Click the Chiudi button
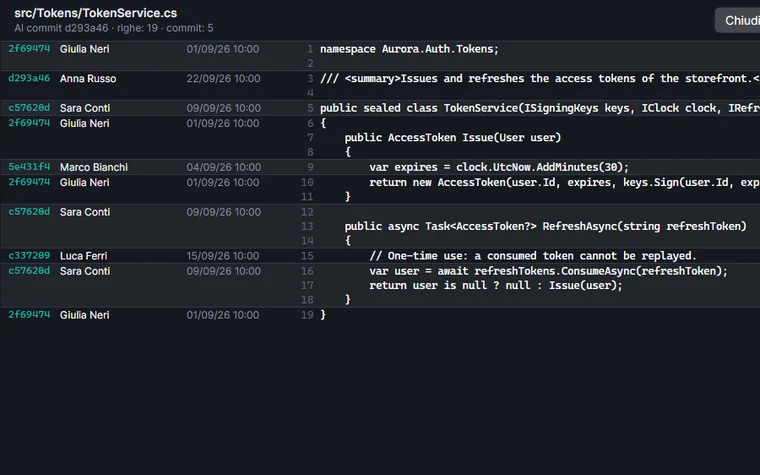The image size is (760, 475). coord(738,20)
